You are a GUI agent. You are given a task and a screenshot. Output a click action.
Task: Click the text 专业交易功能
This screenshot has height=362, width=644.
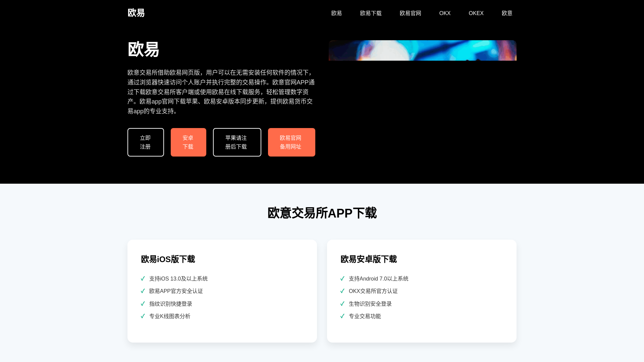pyautogui.click(x=365, y=316)
